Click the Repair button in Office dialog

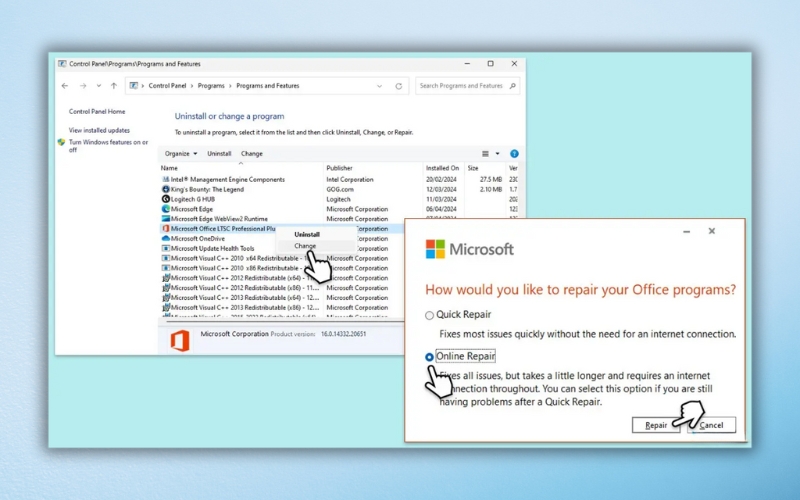pyautogui.click(x=656, y=425)
